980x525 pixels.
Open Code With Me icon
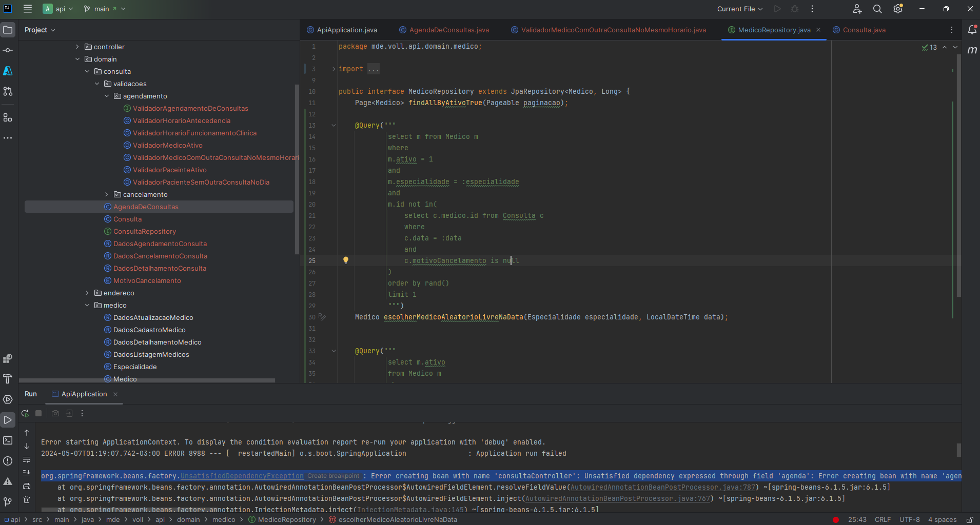click(857, 9)
